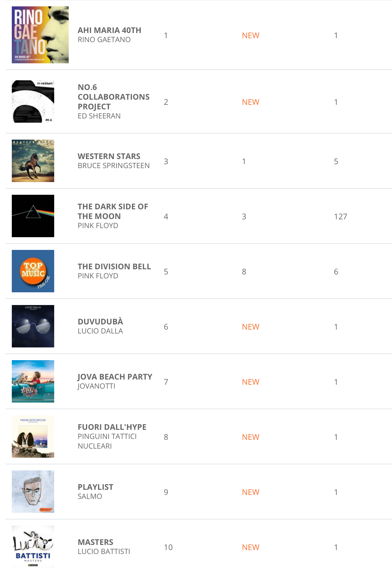This screenshot has height=574, width=392.
Task: Click THE DIVISION BELL album title
Action: coord(114,267)
